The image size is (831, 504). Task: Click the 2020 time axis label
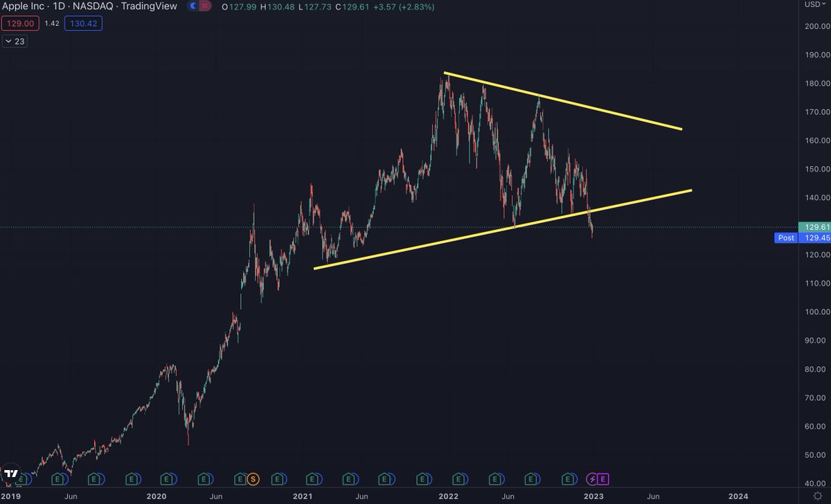coord(157,496)
